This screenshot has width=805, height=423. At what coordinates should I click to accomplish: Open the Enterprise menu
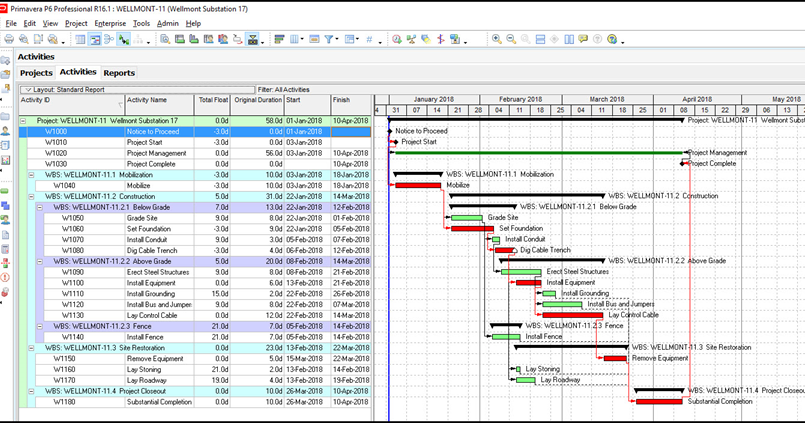tap(110, 23)
